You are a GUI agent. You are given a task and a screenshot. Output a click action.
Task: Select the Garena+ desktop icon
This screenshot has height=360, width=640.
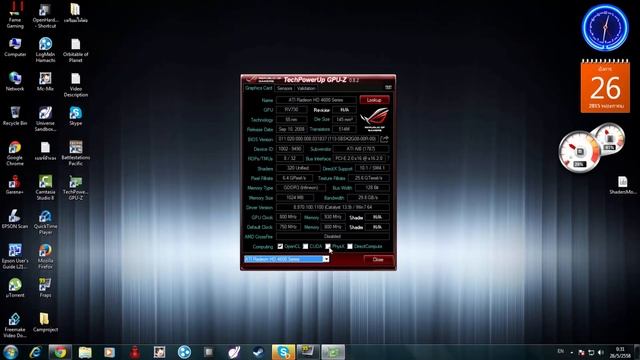(15, 184)
